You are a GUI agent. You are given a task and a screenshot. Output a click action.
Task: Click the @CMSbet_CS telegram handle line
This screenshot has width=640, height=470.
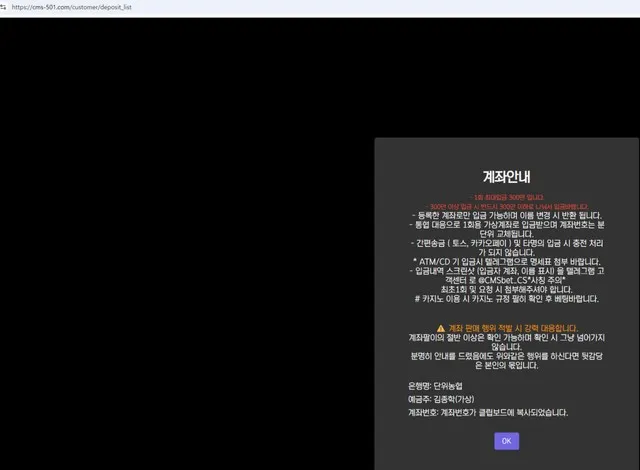pyautogui.click(x=505, y=280)
